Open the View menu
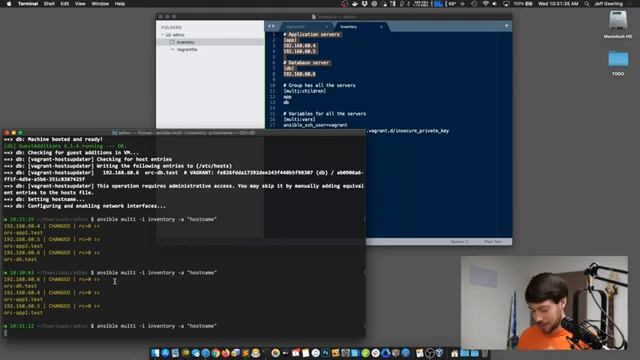Image resolution: width=640 pixels, height=360 pixels. (x=80, y=4)
